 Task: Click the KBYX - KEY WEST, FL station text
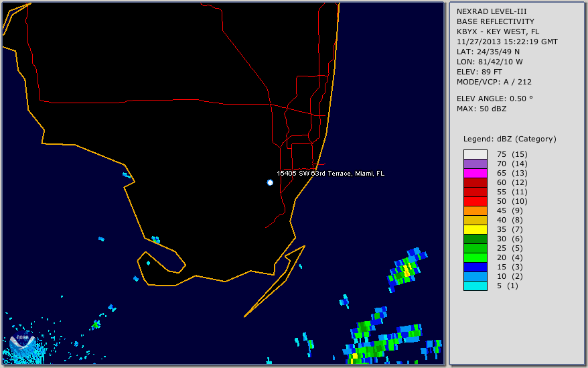498,32
